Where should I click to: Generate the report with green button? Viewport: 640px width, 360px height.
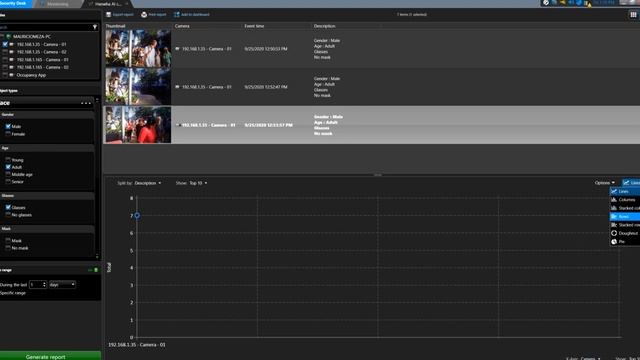coord(50,356)
